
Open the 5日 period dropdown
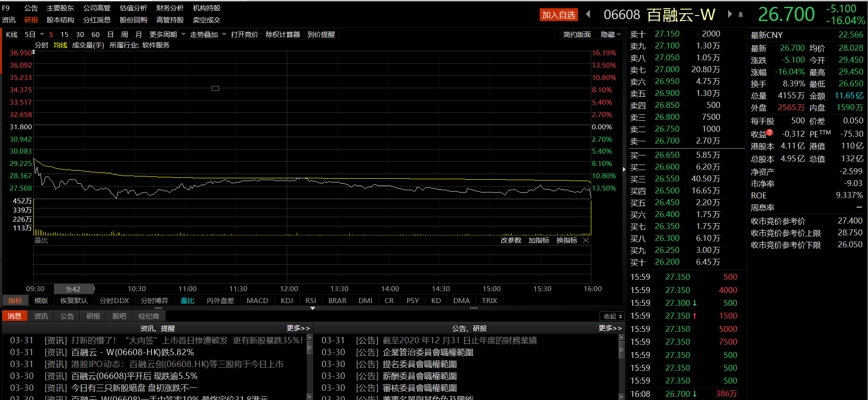(x=42, y=35)
